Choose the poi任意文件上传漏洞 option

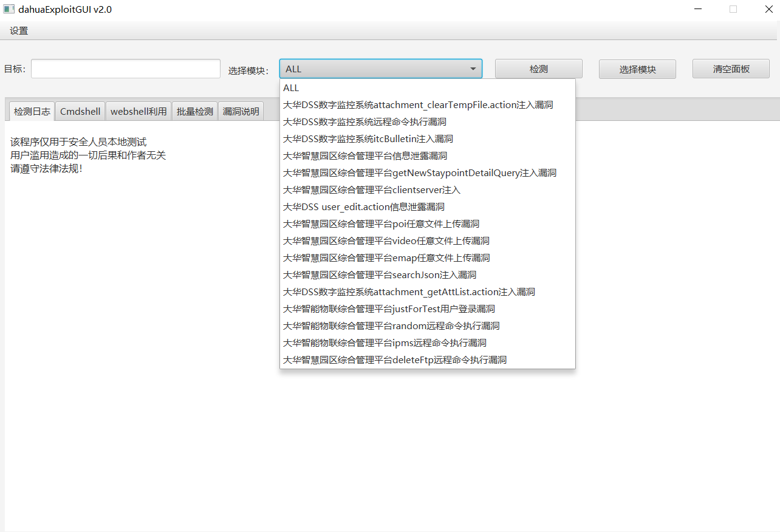click(x=428, y=224)
